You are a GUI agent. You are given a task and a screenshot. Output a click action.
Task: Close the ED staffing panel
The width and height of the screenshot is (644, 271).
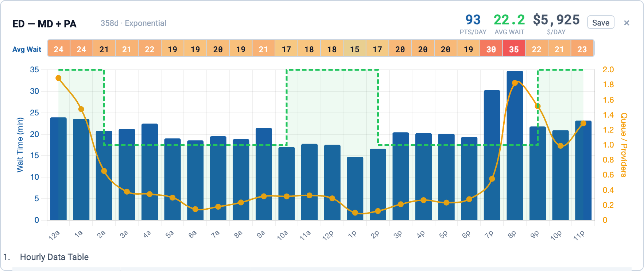click(x=626, y=23)
